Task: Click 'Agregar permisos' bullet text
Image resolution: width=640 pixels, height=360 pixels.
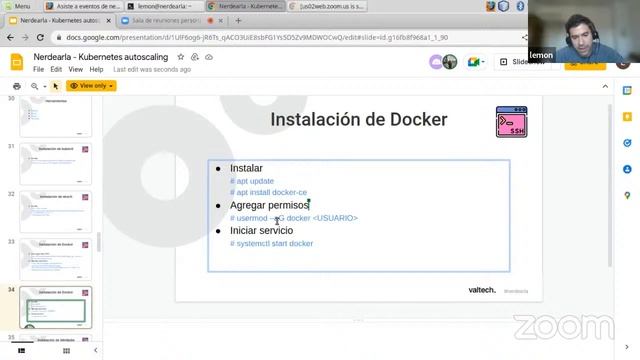Action: point(269,205)
